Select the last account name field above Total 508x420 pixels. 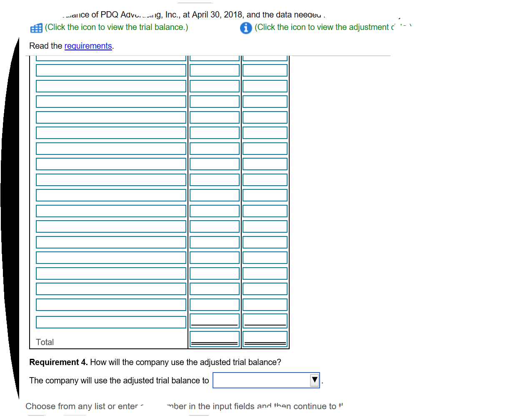click(x=110, y=321)
